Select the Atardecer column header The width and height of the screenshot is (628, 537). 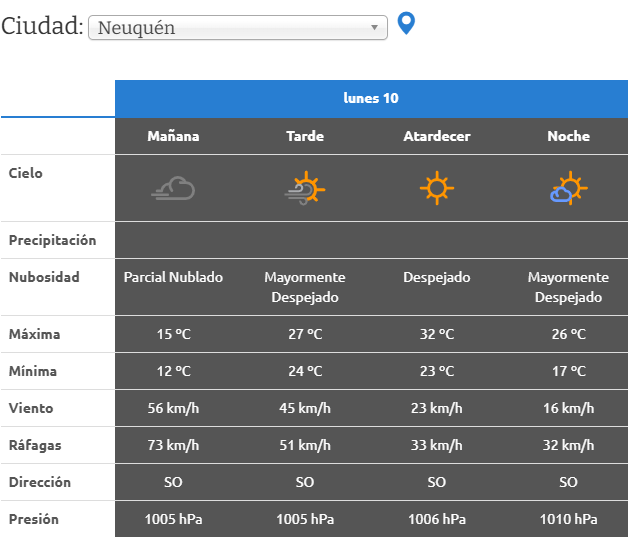click(437, 136)
